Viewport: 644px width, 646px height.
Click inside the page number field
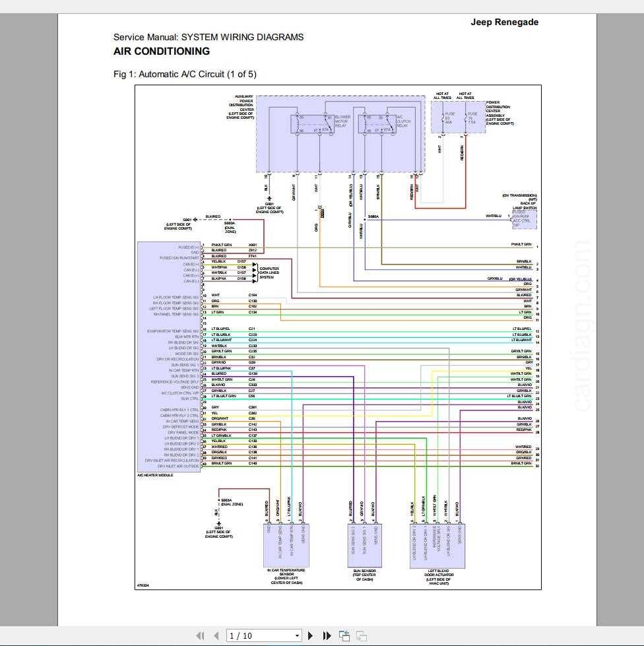tap(257, 635)
